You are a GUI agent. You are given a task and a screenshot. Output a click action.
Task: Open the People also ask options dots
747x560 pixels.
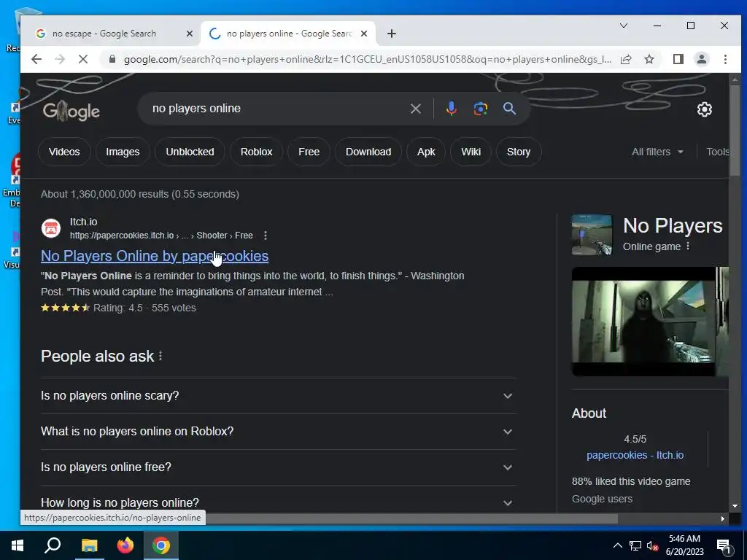160,356
